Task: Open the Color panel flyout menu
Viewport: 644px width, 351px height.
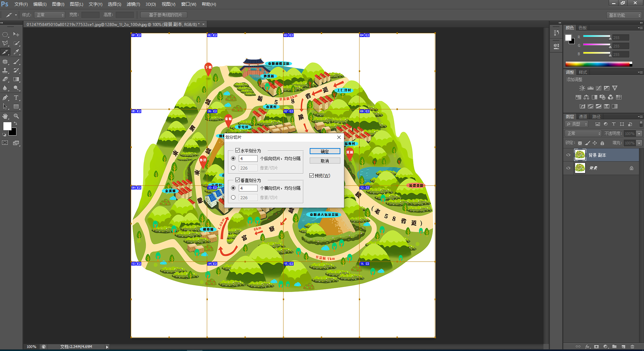Action: (x=640, y=28)
